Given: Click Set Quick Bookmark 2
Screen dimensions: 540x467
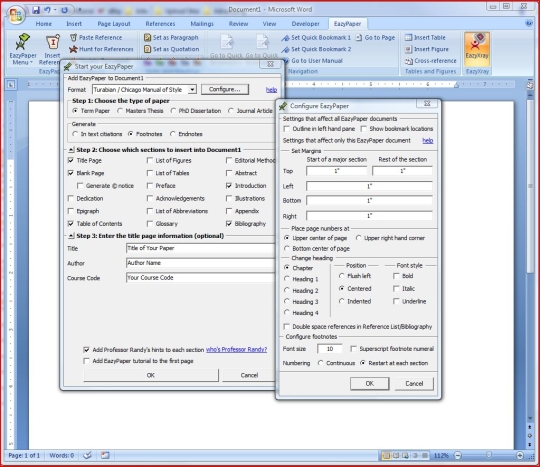Looking at the screenshot, I should point(316,49).
